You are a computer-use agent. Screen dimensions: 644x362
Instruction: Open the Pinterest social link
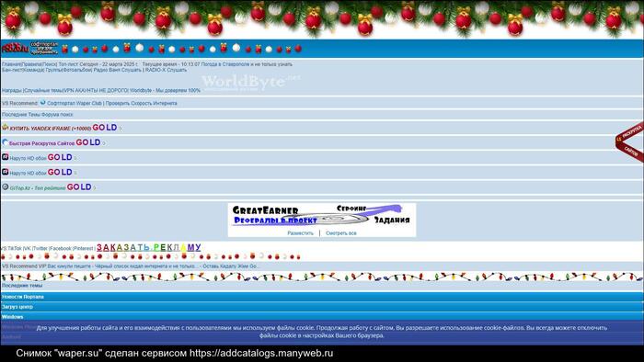(84, 248)
